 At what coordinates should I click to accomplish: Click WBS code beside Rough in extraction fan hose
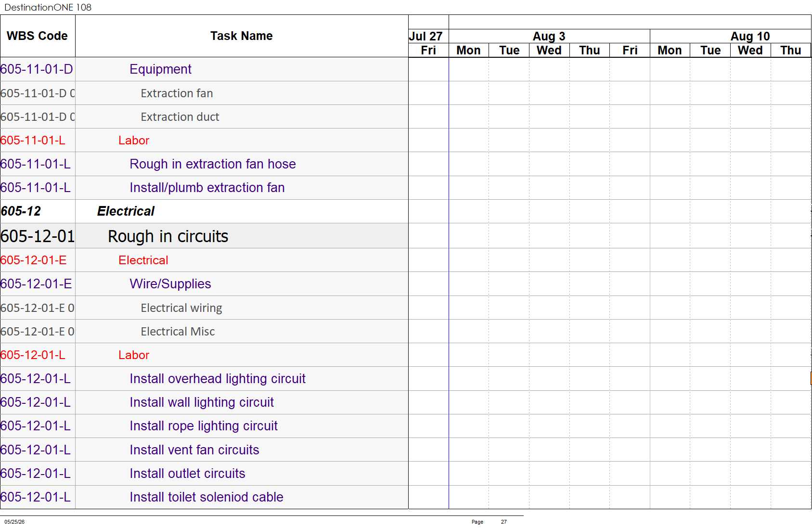[36, 164]
